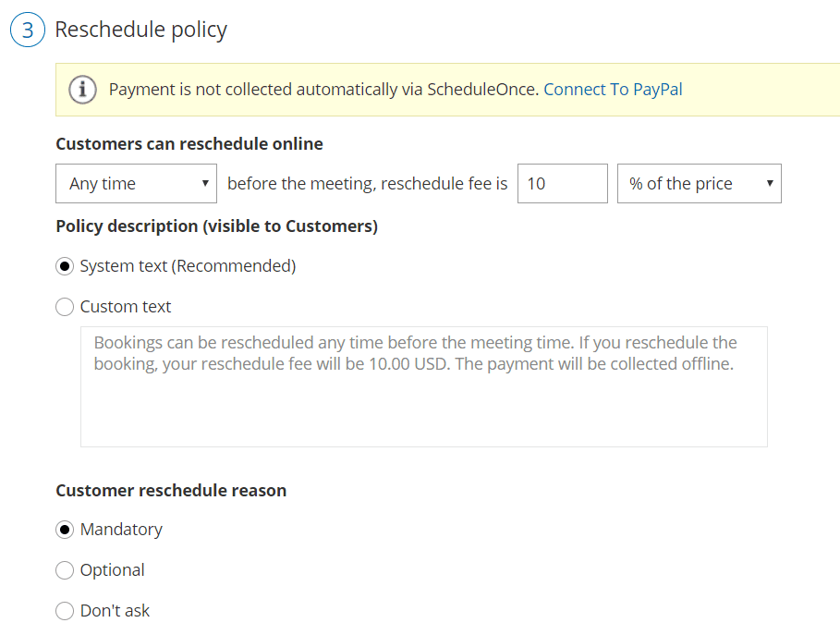Click the Reschedule policy heading
This screenshot has height=635, width=840.
pyautogui.click(x=141, y=30)
